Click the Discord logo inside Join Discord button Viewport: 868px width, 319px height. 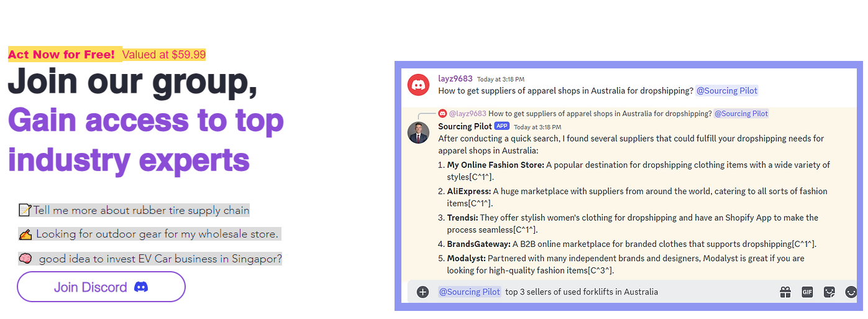(141, 287)
